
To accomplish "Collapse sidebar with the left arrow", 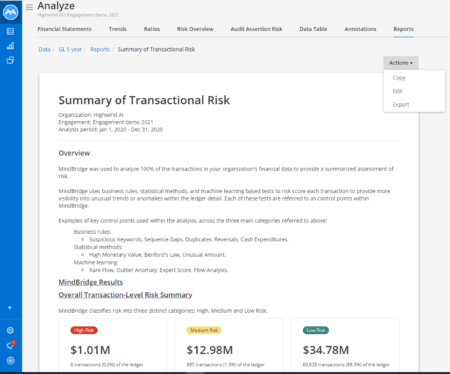I will pos(10,308).
